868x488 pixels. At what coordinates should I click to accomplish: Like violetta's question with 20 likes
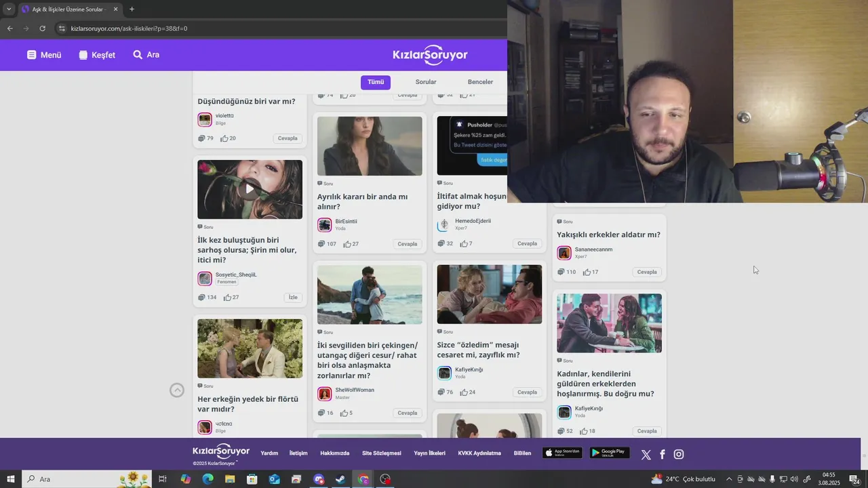click(x=224, y=138)
